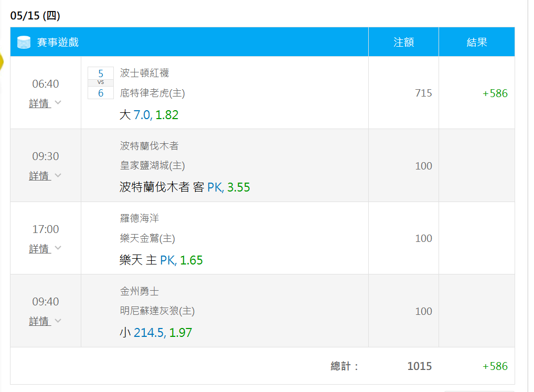Click the 結果 column header
The image size is (534, 392).
pos(477,42)
